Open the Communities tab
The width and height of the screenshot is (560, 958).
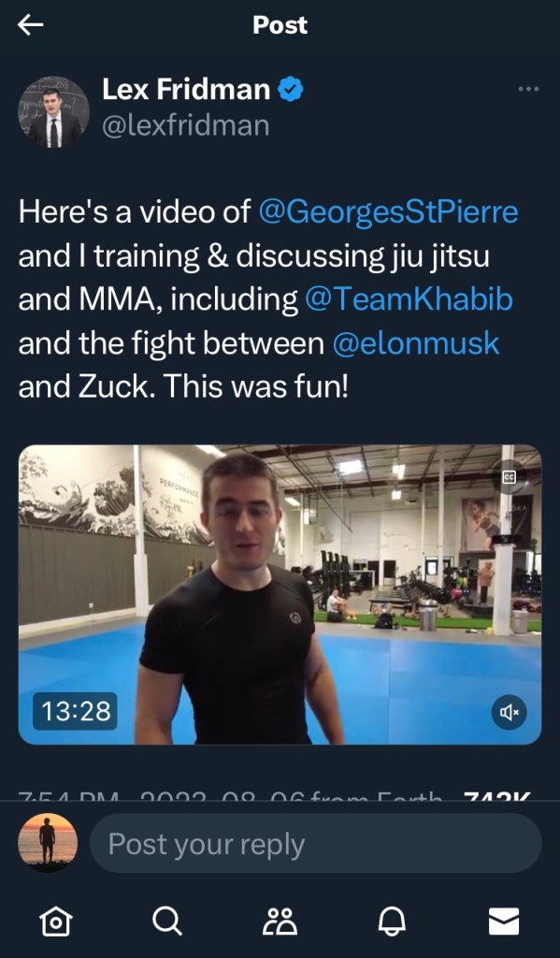pyautogui.click(x=280, y=921)
